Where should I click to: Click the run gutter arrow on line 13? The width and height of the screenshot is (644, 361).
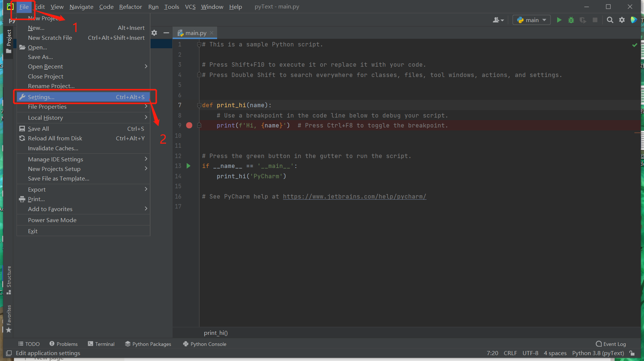point(188,166)
